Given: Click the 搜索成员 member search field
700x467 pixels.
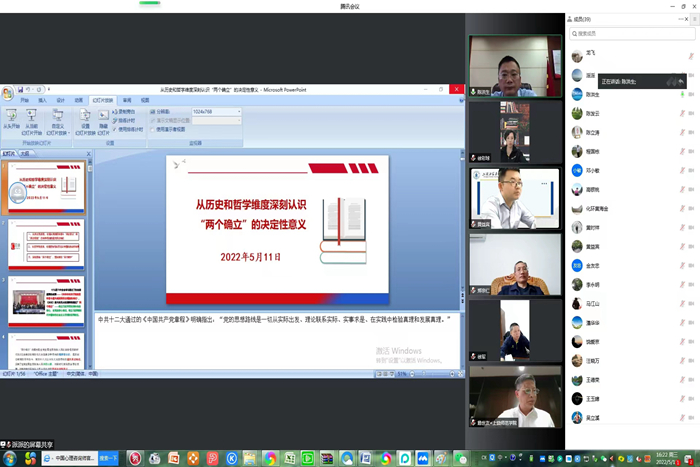Looking at the screenshot, I should pos(632,33).
